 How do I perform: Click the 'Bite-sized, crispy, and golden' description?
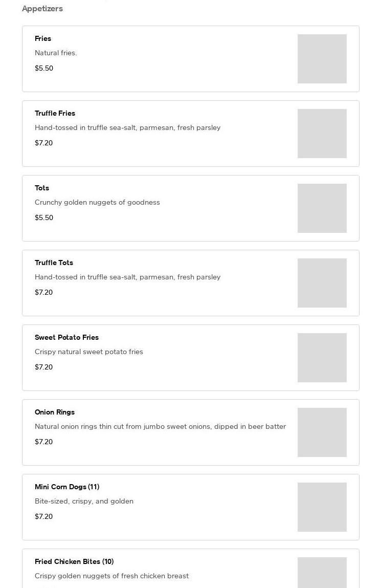coord(84,501)
